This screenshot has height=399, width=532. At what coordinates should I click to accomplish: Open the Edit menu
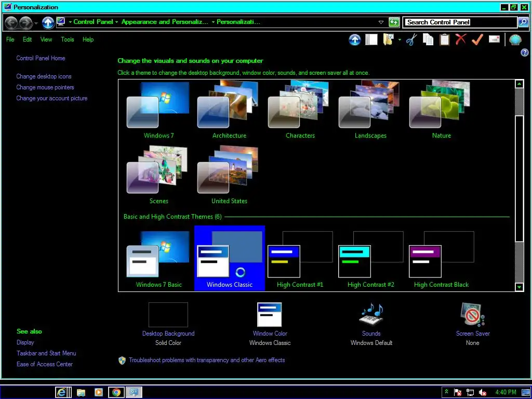[x=27, y=39]
